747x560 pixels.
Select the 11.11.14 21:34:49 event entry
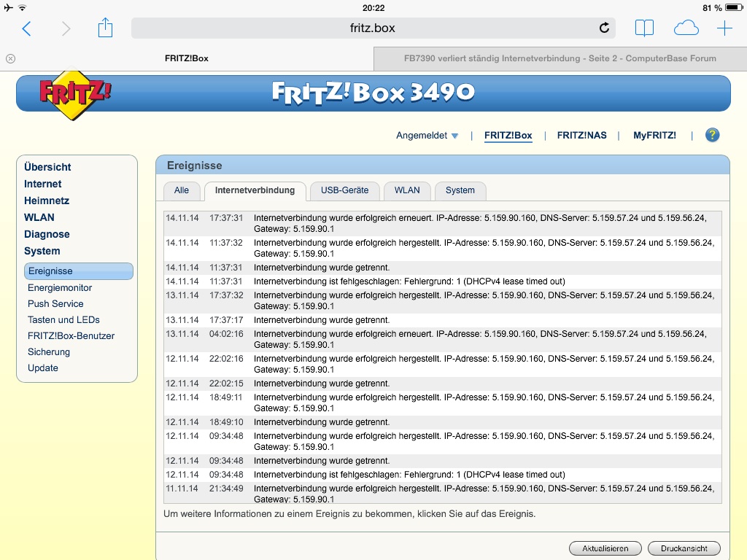pyautogui.click(x=443, y=494)
